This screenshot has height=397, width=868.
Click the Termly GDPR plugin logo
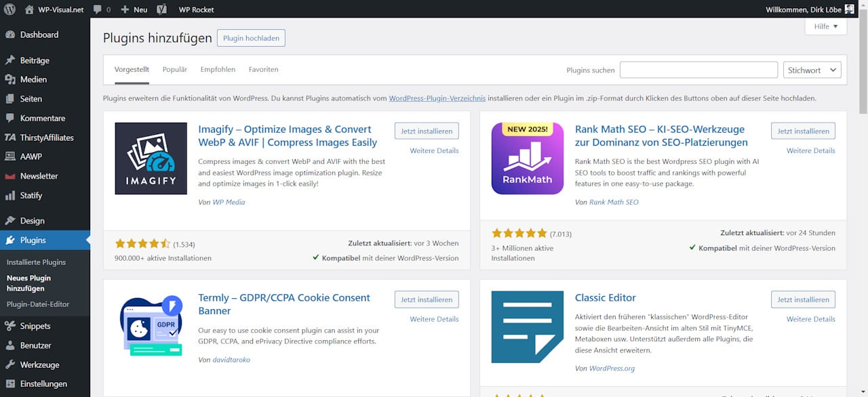(x=151, y=327)
